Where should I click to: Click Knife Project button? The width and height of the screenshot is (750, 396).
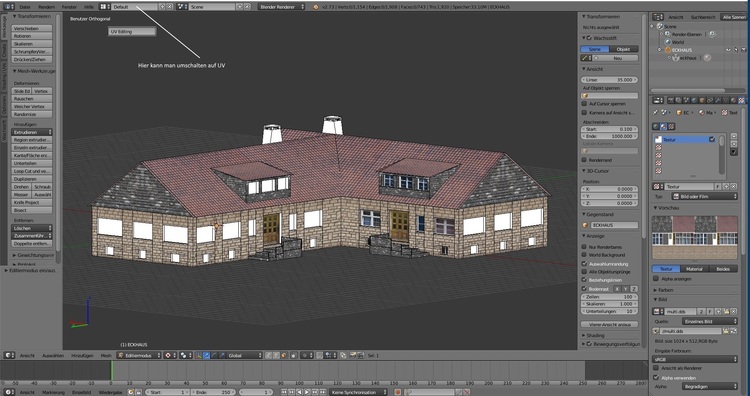(x=32, y=202)
